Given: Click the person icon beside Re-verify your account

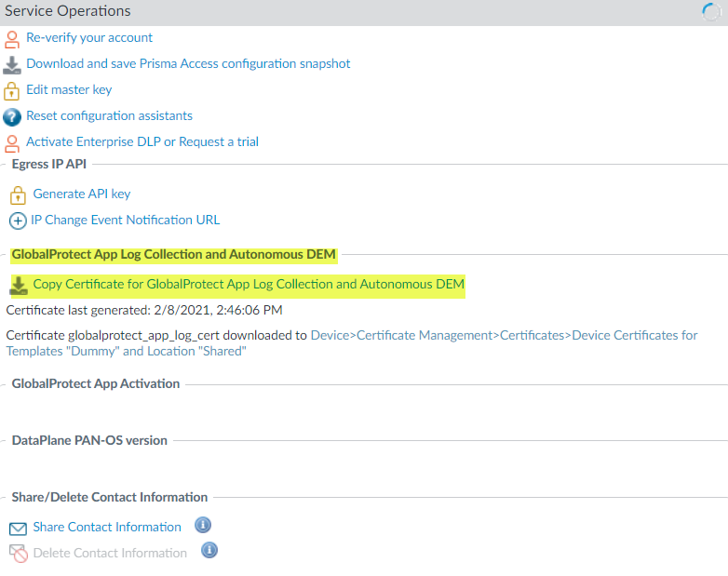Looking at the screenshot, I should (x=12, y=39).
